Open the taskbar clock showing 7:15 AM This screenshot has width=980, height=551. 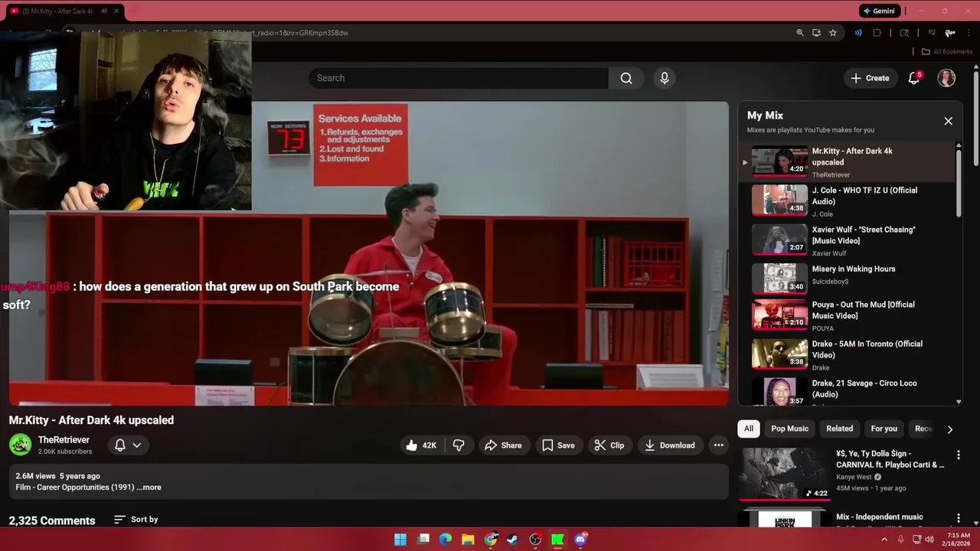958,540
